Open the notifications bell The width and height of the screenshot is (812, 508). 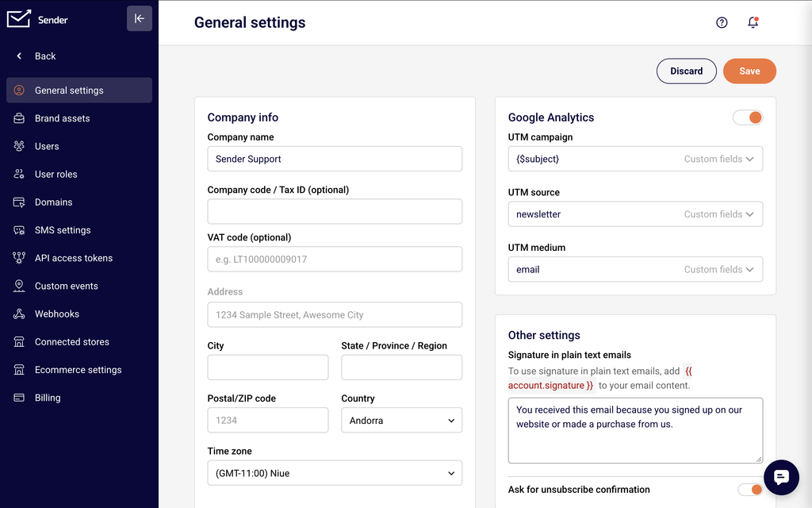pos(753,22)
